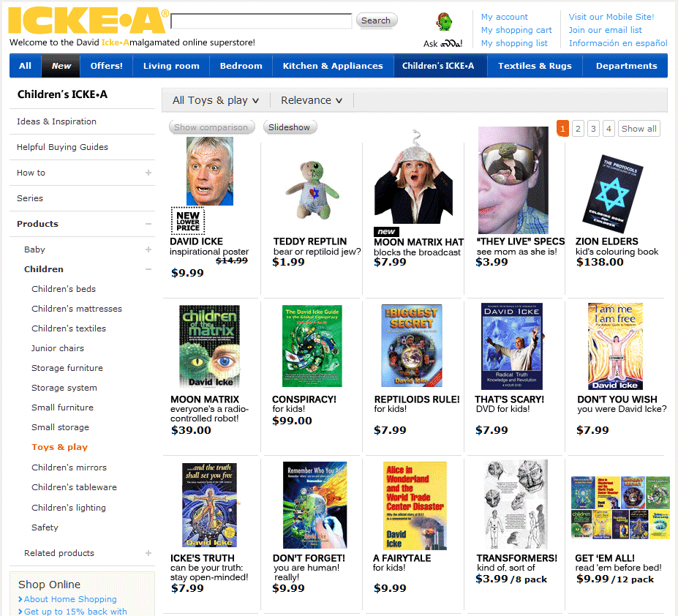The image size is (678, 616).
Task: Open the Get 'Em All book collection image
Action: 620,508
